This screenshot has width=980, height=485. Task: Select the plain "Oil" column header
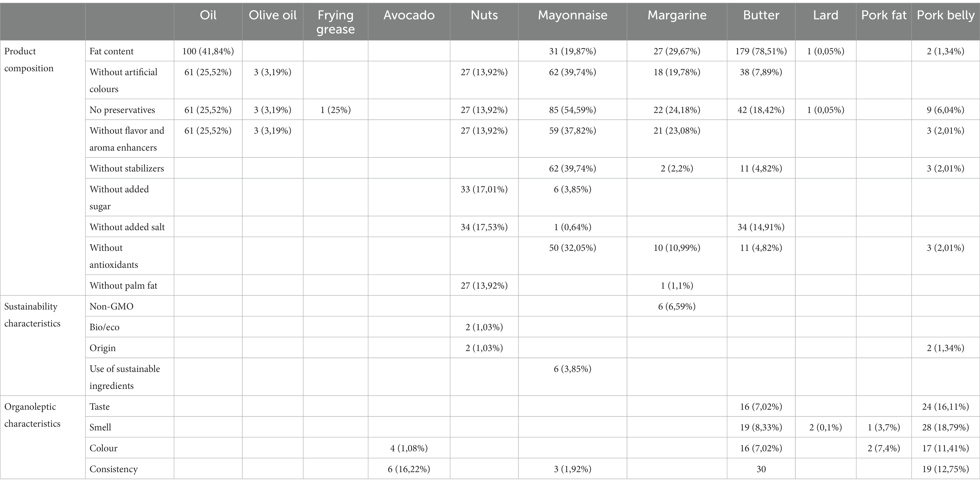208,15
